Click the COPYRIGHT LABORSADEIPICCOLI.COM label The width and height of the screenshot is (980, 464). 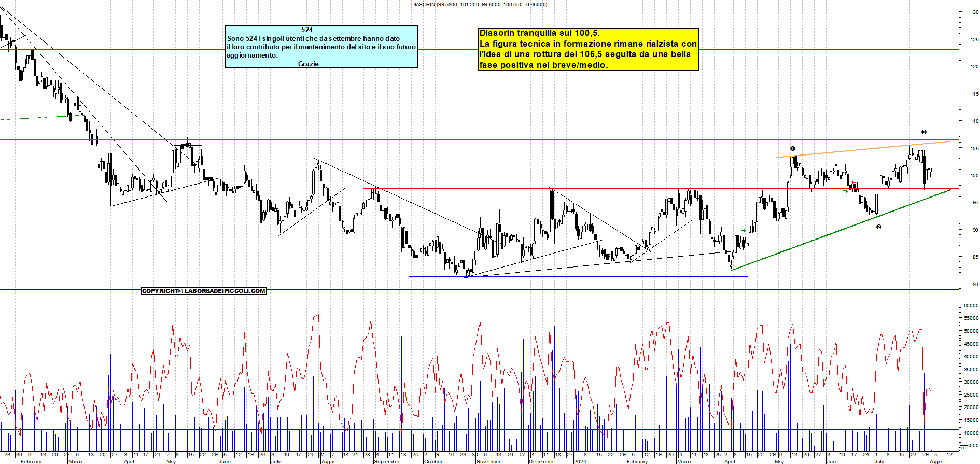(204, 291)
